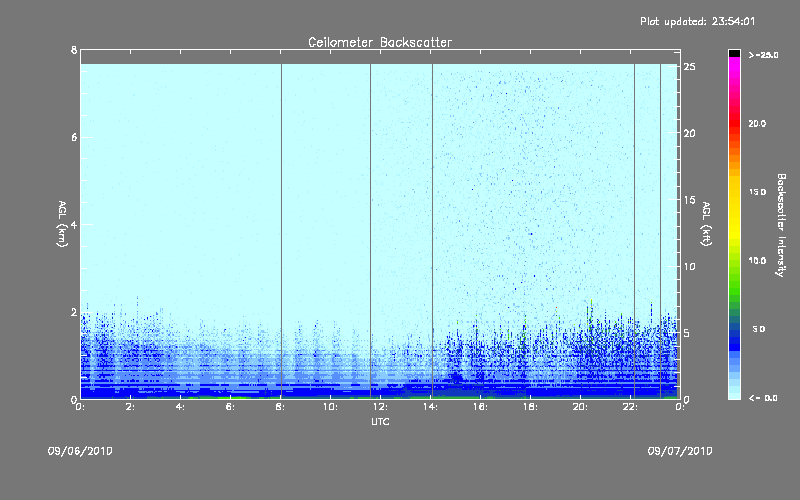Click the '5.0' colorbar tick label
This screenshot has width=800, height=500.
coord(759,329)
